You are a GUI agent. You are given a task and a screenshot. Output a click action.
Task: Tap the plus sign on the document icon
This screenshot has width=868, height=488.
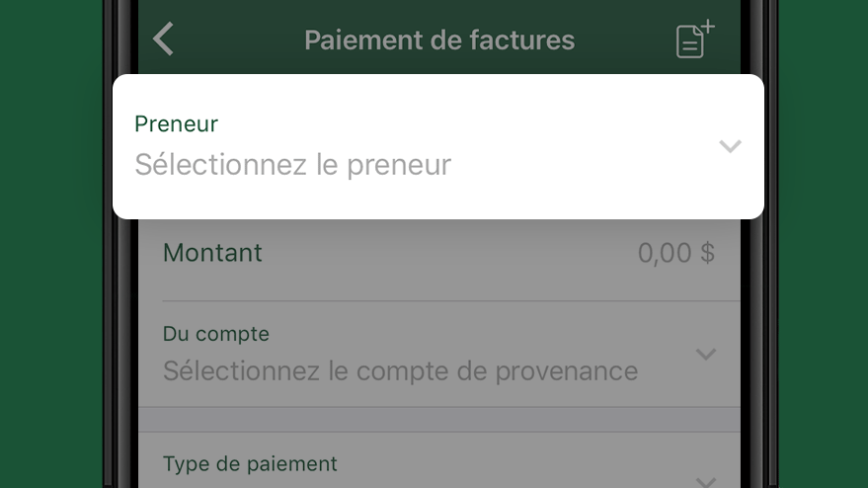[x=707, y=27]
